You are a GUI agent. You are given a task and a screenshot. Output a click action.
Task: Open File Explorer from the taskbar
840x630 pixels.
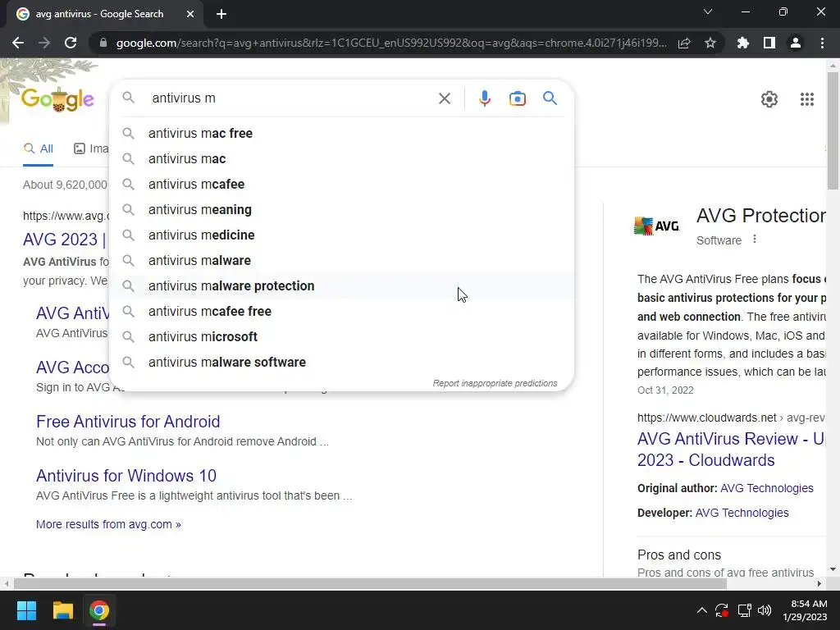click(x=62, y=610)
